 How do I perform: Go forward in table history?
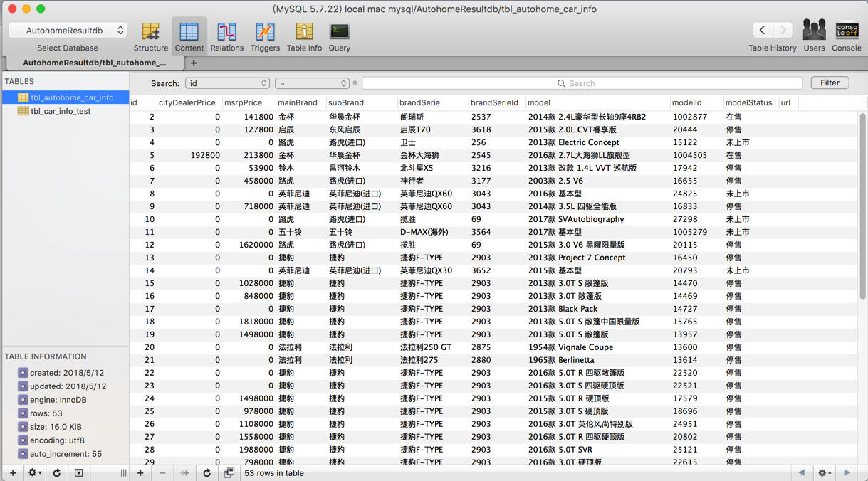(x=783, y=30)
